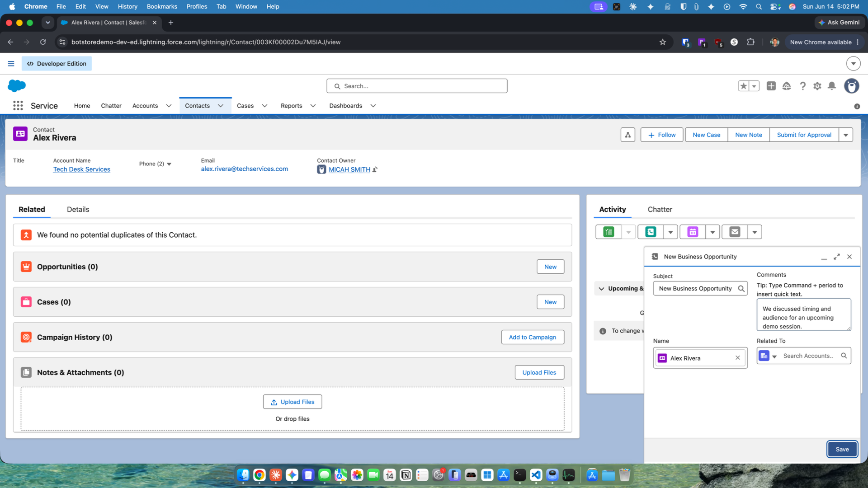Expand the Reports nav dropdown
The height and width of the screenshot is (488, 868).
pos(313,106)
